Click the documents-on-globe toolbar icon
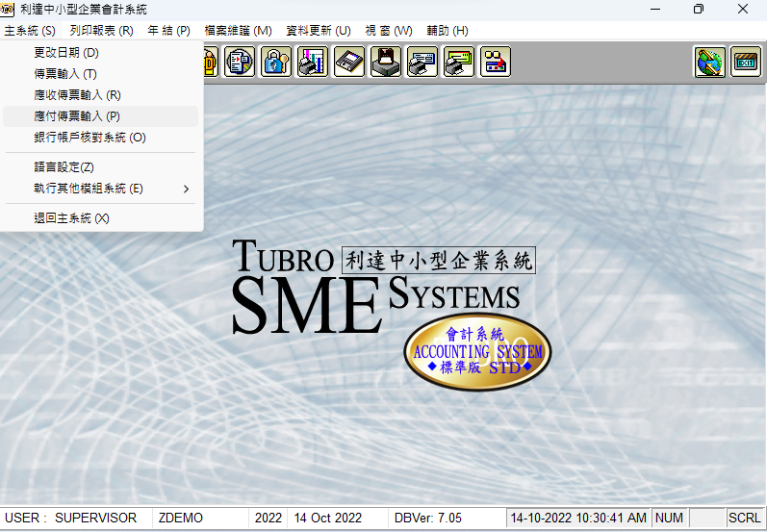Viewport: 767px width, 532px height. (240, 62)
